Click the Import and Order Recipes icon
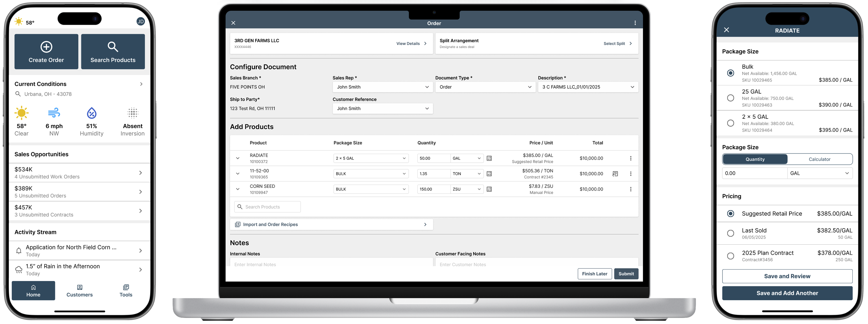The width and height of the screenshot is (868, 324). (x=237, y=225)
